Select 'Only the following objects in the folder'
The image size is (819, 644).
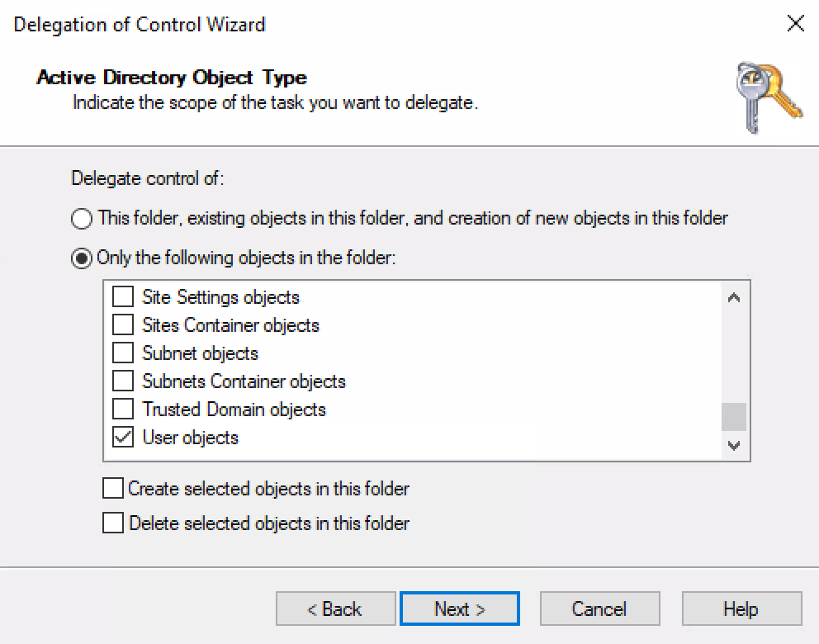pos(82,258)
